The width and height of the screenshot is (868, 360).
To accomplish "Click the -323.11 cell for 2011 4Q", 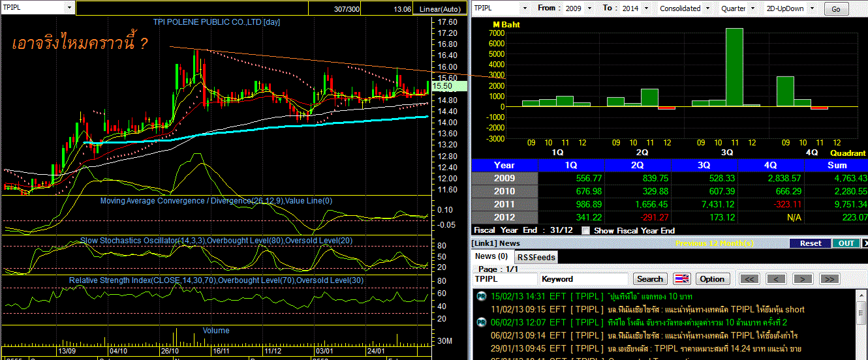I will pyautogui.click(x=771, y=204).
